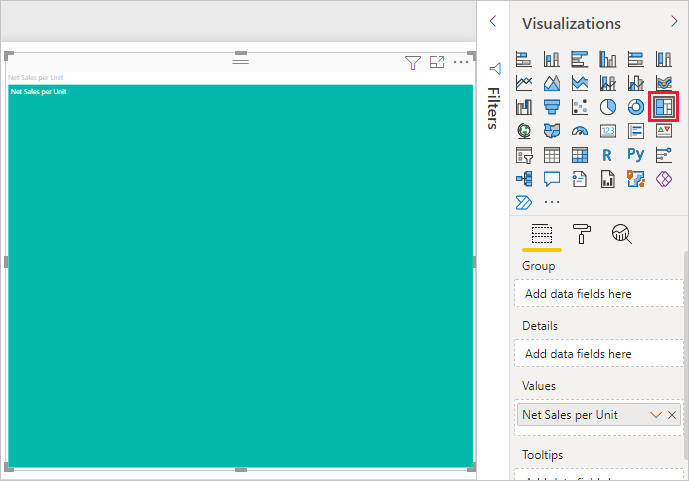Click the highlighted Treemap visual icon
Image resolution: width=689 pixels, height=481 pixels.
tap(664, 107)
